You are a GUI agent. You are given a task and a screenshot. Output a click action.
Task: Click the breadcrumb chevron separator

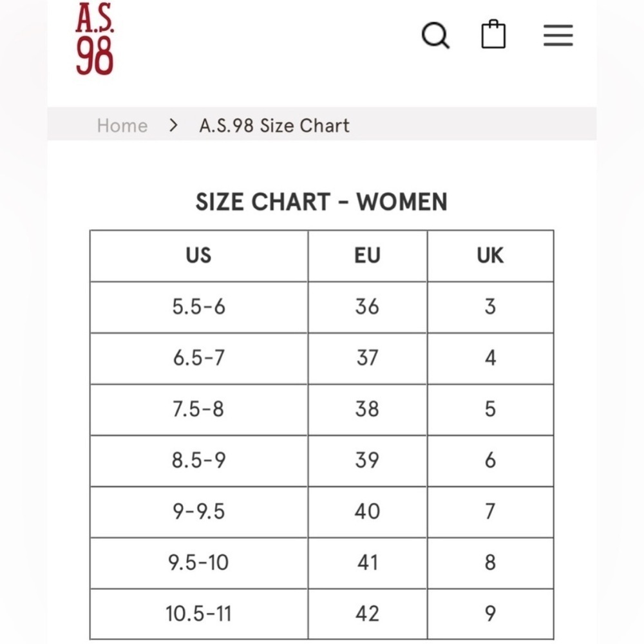pyautogui.click(x=173, y=125)
